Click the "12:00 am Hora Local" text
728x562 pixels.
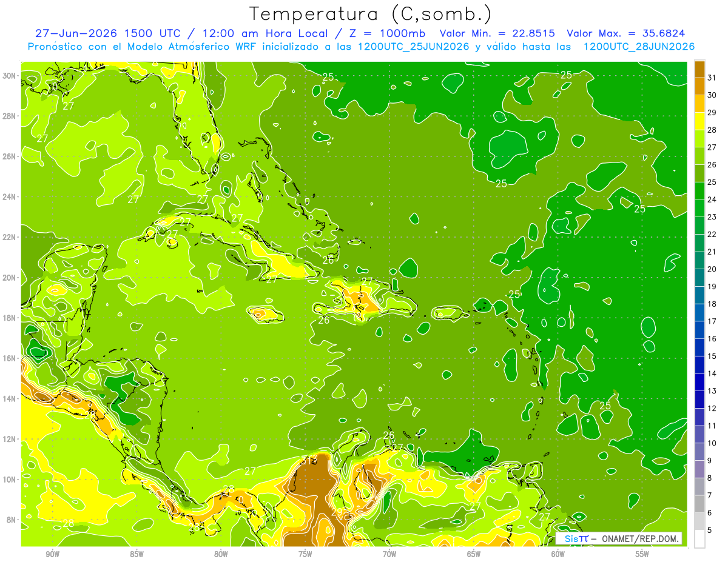pyautogui.click(x=265, y=33)
